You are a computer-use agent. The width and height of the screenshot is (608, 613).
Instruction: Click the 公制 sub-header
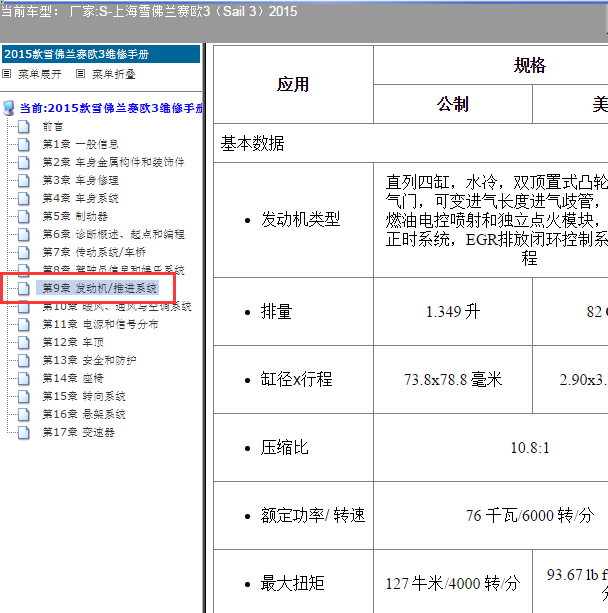coord(453,104)
